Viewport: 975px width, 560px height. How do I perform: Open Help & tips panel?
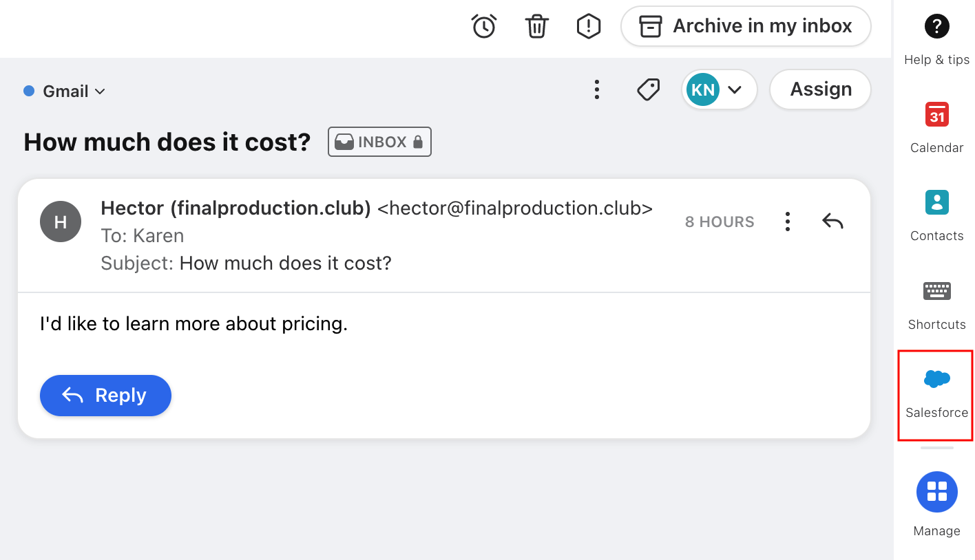click(936, 40)
